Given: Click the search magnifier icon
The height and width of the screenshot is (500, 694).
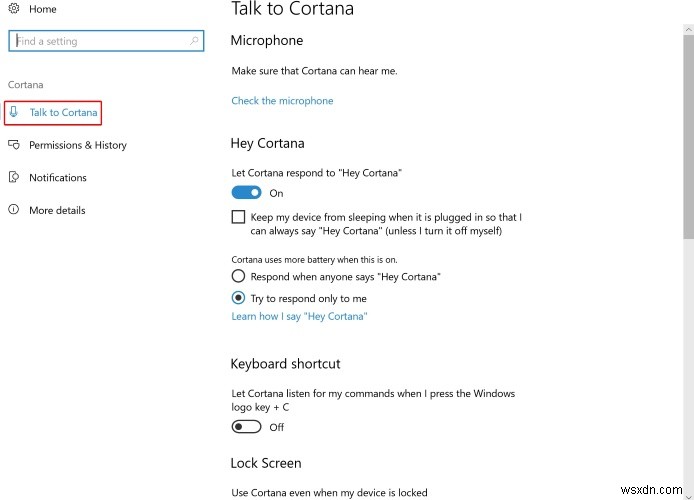Looking at the screenshot, I should (194, 41).
